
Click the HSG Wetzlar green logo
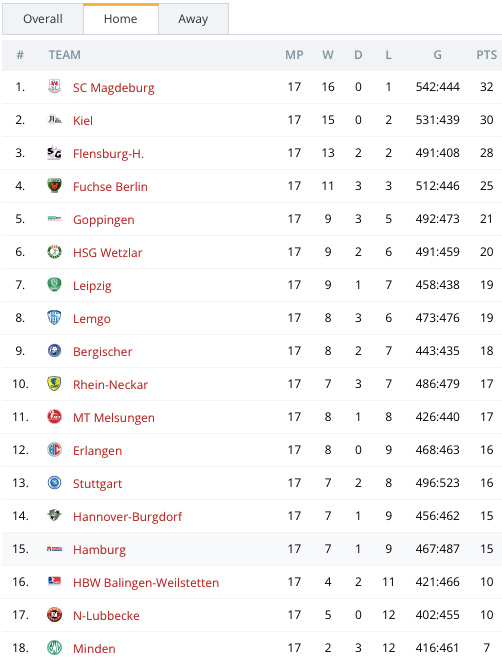[x=54, y=252]
